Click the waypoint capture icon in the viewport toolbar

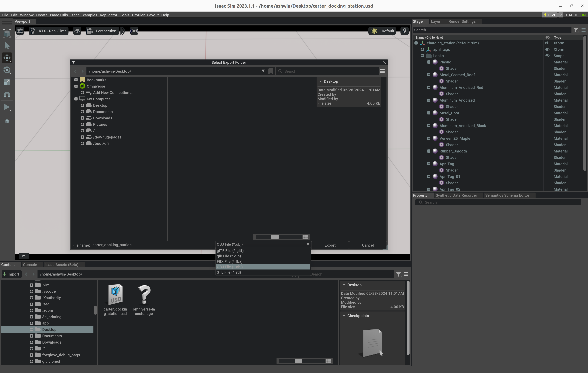point(404,31)
